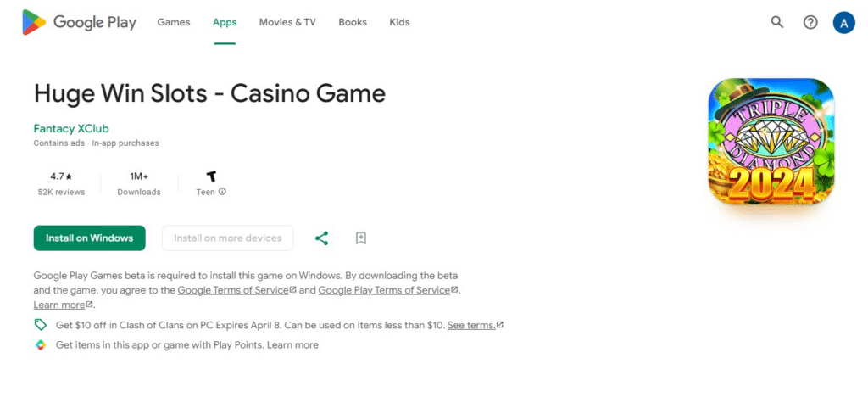Click the Teen content rating T icon

click(211, 176)
